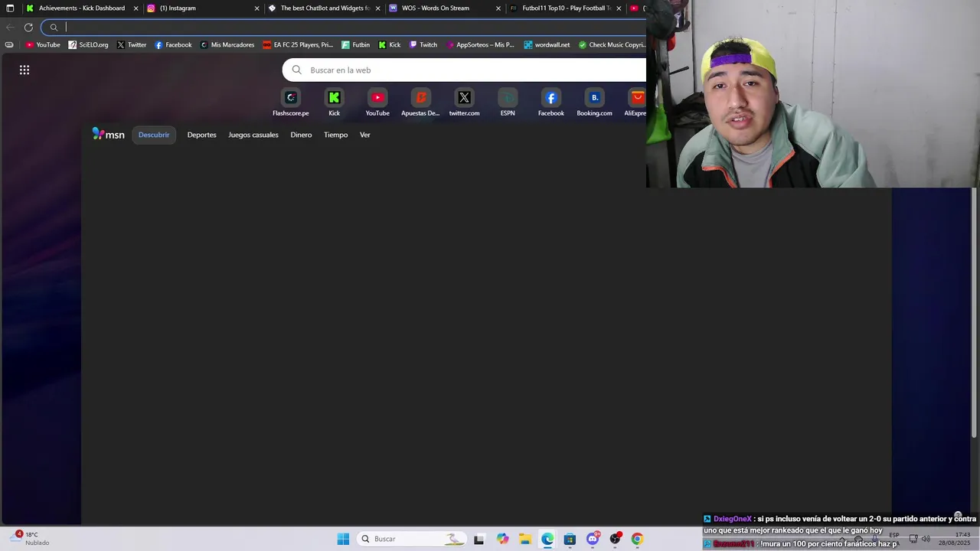Close the Instagram tab
Image resolution: width=980 pixels, height=551 pixels.
(256, 8)
